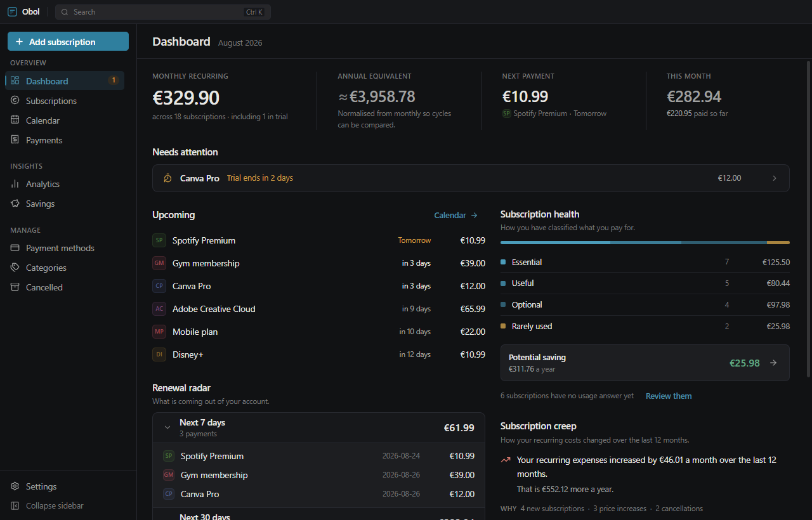Viewport: 812px width, 520px height.
Task: Click the vertical page scrollbar
Action: [808, 219]
